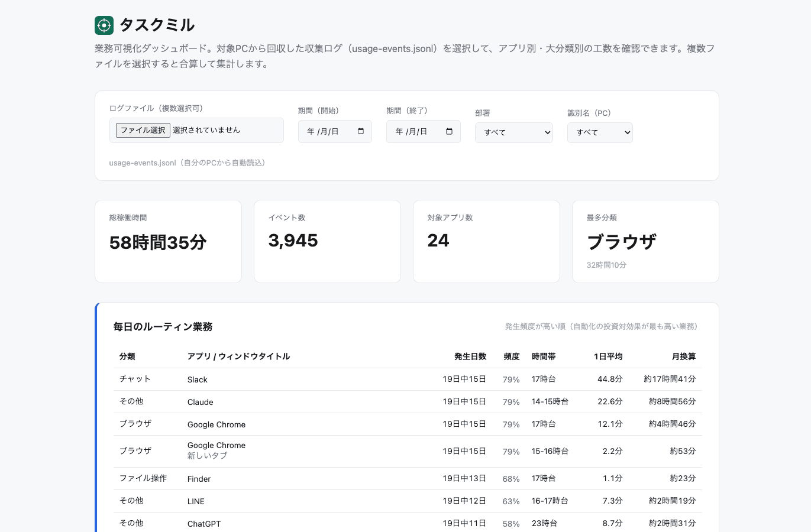Screen dimensions: 811x532
Task: Expand the 部署 dropdown
Action: pyautogui.click(x=514, y=132)
